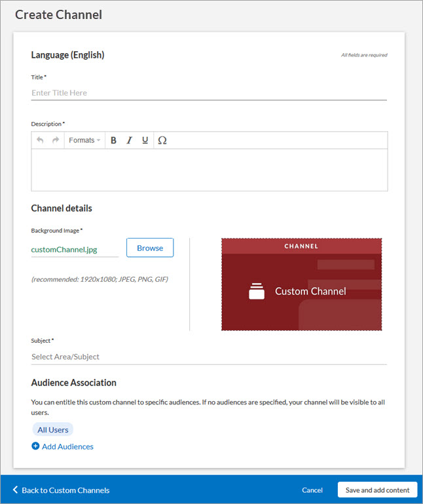Click Save and add content button
This screenshot has width=423, height=504.
click(377, 490)
